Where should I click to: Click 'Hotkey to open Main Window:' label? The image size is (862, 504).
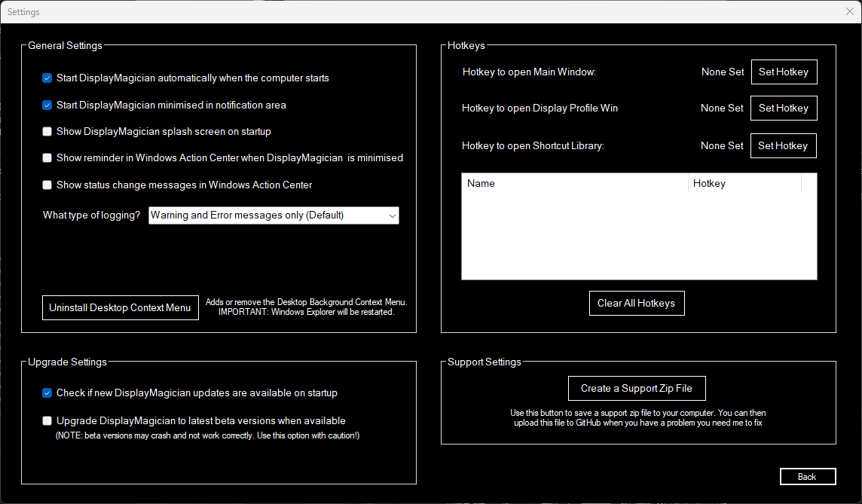tap(529, 72)
